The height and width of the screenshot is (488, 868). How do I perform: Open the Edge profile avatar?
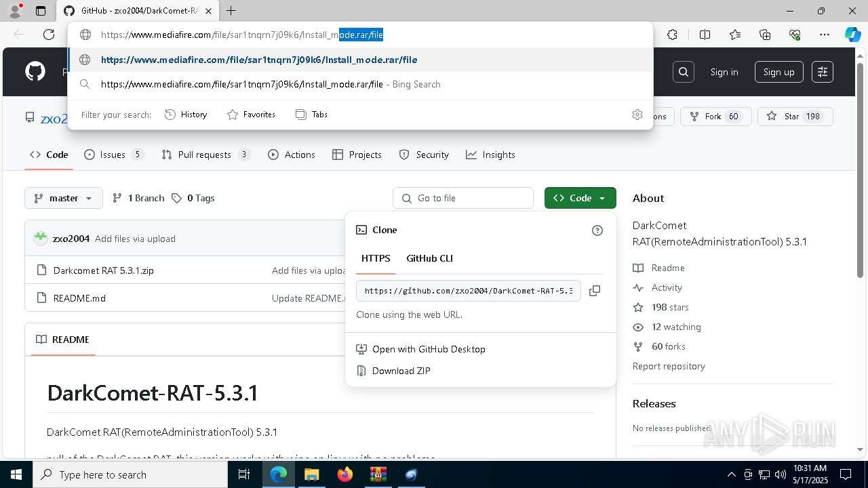(15, 11)
